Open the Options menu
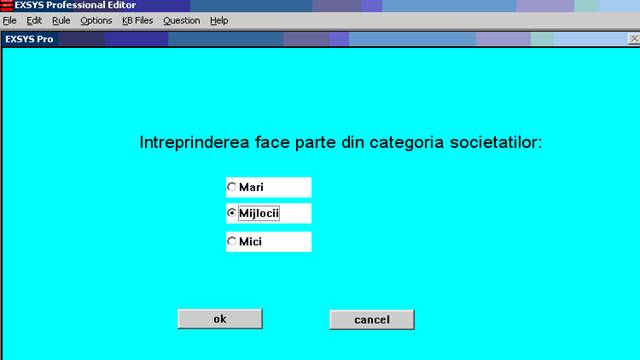The image size is (640, 360). [96, 20]
